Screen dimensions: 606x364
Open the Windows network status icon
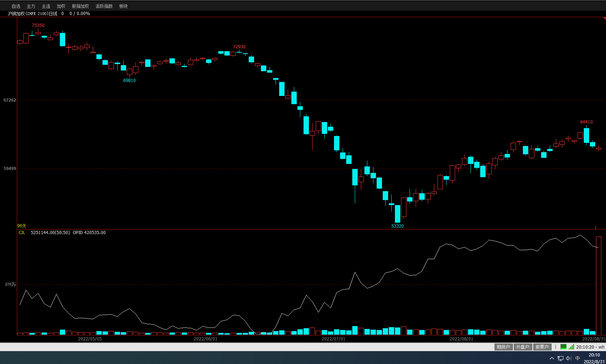(x=560, y=358)
